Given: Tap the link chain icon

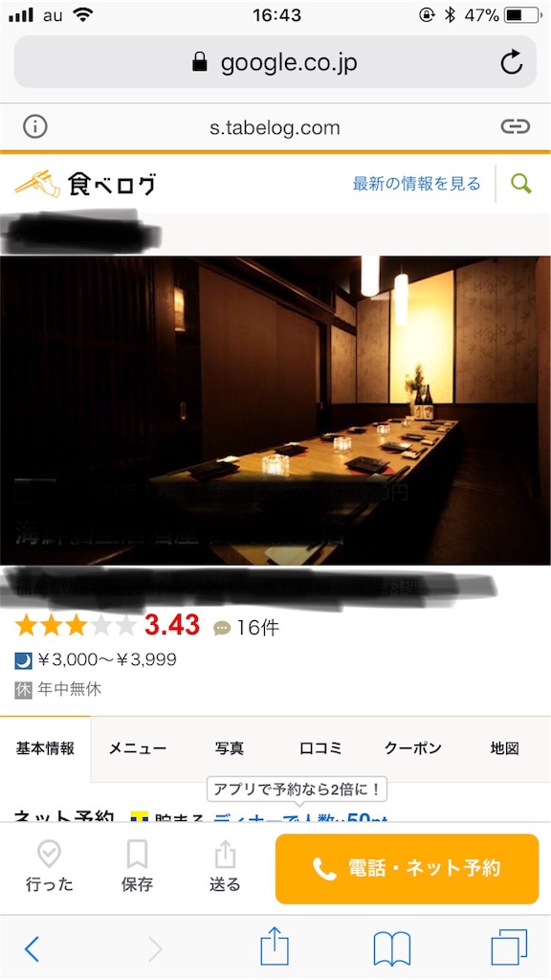Looking at the screenshot, I should 515,127.
